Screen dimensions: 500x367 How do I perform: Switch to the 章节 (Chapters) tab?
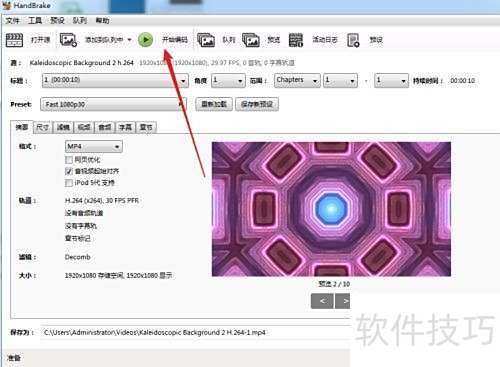tap(146, 127)
